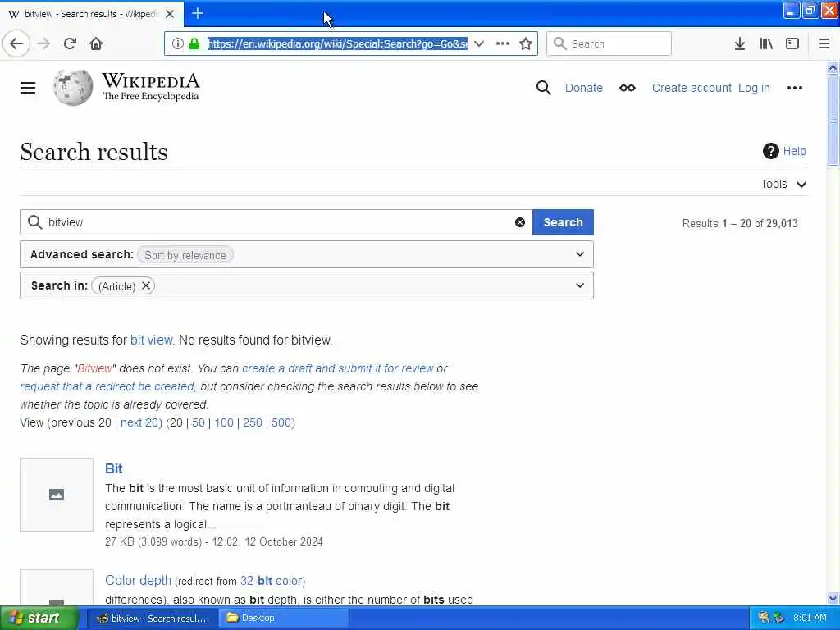Go back with the browser back arrow

point(16,43)
